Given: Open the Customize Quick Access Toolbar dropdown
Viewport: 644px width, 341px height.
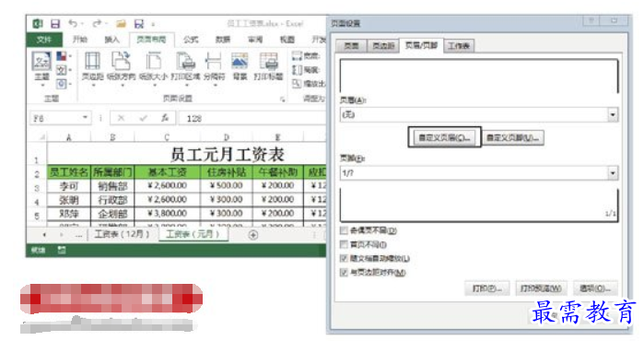Looking at the screenshot, I should coord(153,24).
